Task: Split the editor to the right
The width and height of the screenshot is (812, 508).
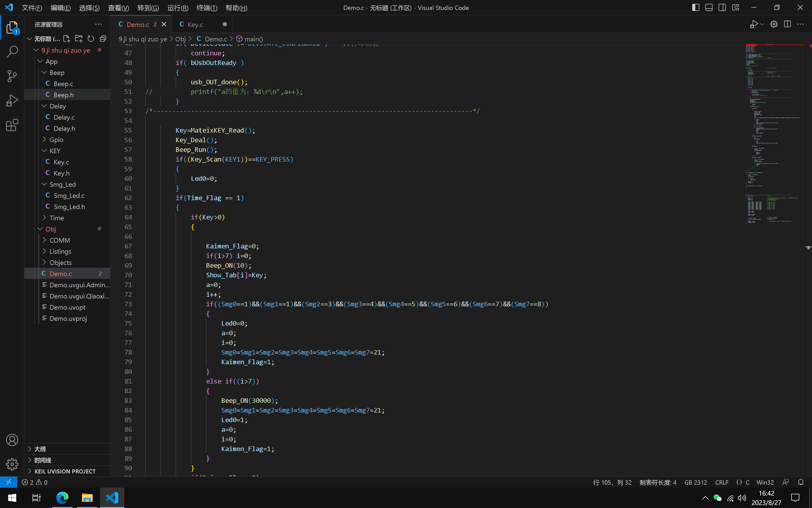Action: (787, 24)
